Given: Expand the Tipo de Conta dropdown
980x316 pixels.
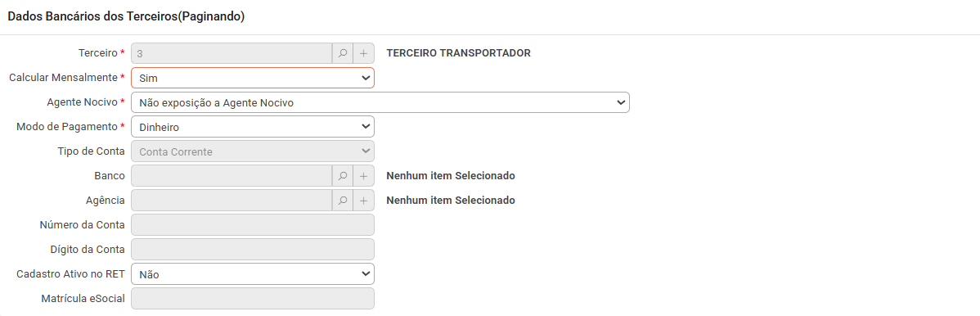Looking at the screenshot, I should (253, 151).
